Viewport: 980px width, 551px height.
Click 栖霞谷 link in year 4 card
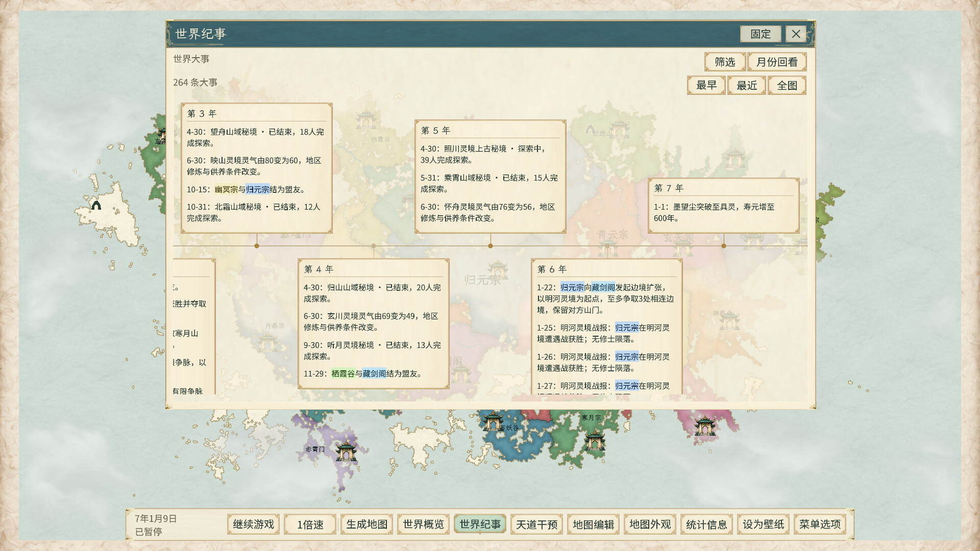tap(343, 373)
